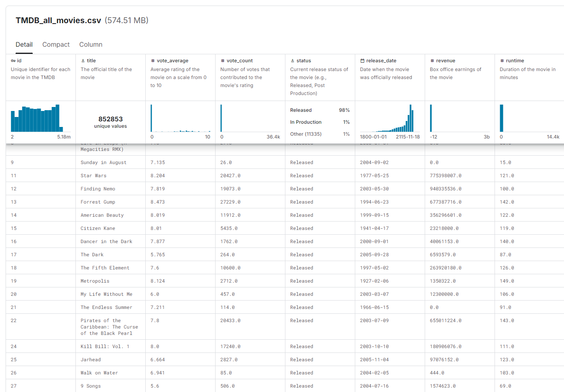Click the runtime value 69.0
The image size is (564, 392).
tap(505, 386)
